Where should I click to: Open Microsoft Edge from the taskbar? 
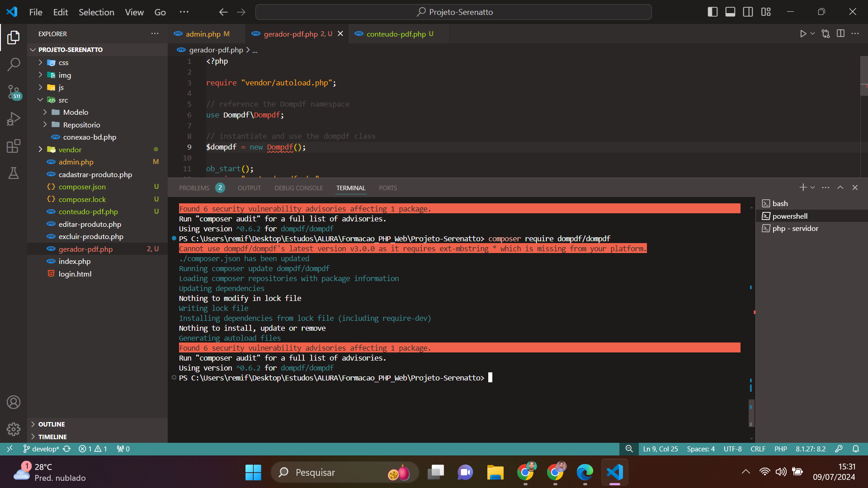click(x=585, y=472)
